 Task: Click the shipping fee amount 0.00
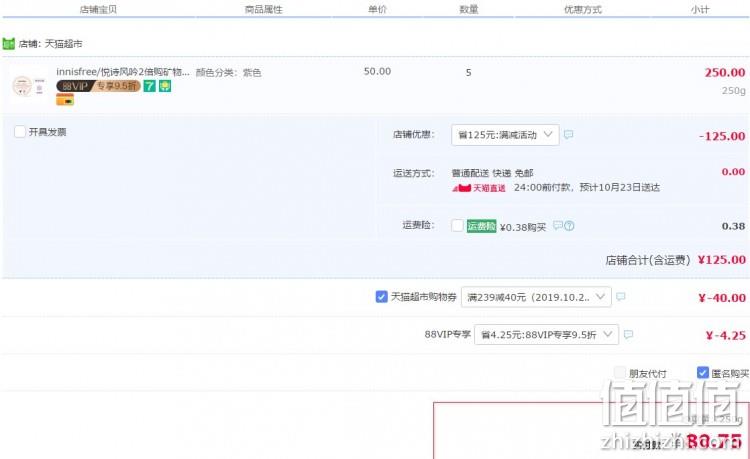pyautogui.click(x=733, y=172)
